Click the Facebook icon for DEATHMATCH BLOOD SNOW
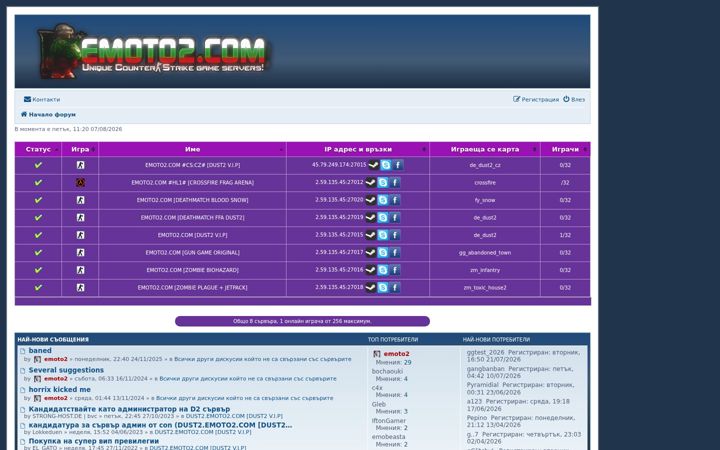 (394, 200)
